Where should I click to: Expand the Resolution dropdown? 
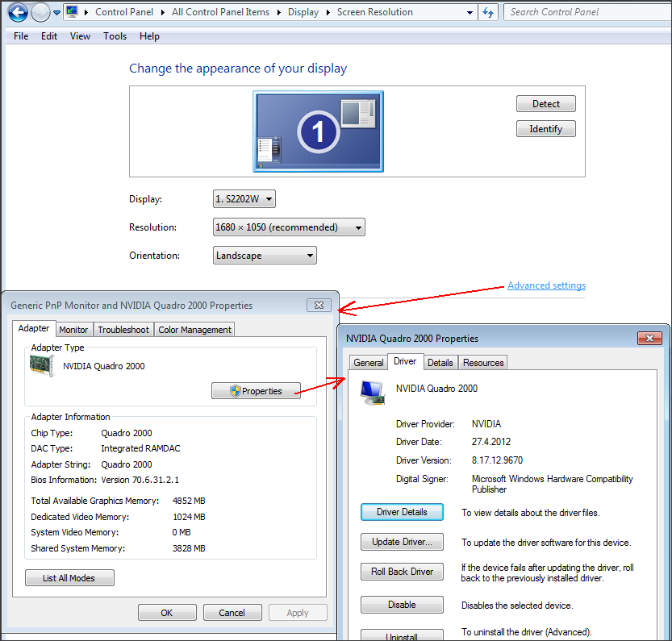(289, 227)
